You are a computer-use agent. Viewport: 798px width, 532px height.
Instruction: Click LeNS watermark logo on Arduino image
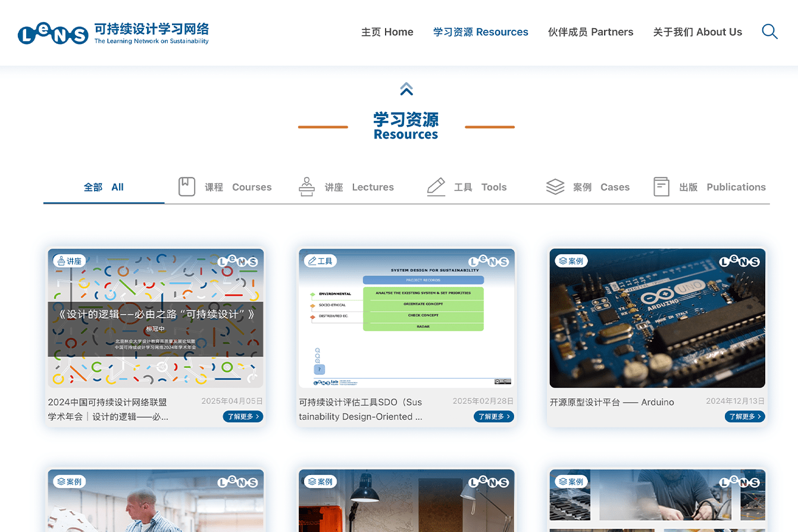(740, 261)
